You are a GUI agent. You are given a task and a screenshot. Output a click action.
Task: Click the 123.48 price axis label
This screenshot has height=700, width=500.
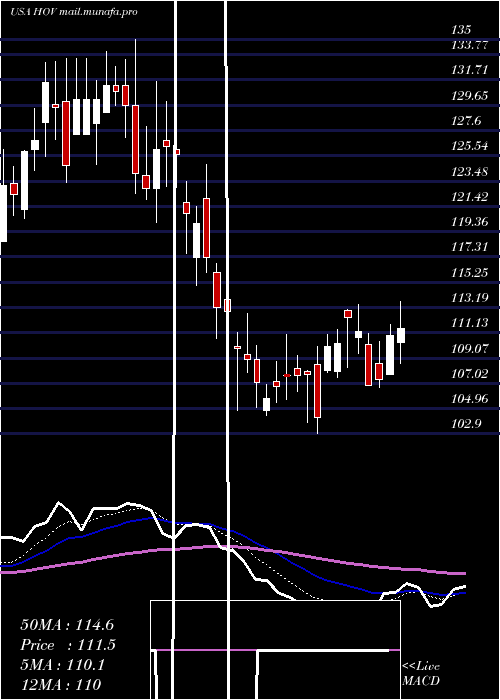(x=470, y=171)
